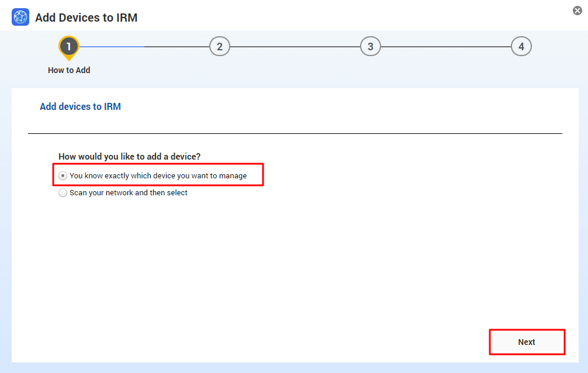The image size is (588, 373).
Task: Enable the network scanning option
Action: pos(63,192)
